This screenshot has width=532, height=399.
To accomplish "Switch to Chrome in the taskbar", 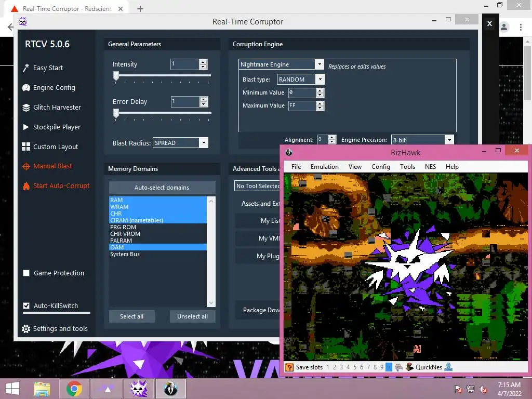I will click(x=74, y=389).
